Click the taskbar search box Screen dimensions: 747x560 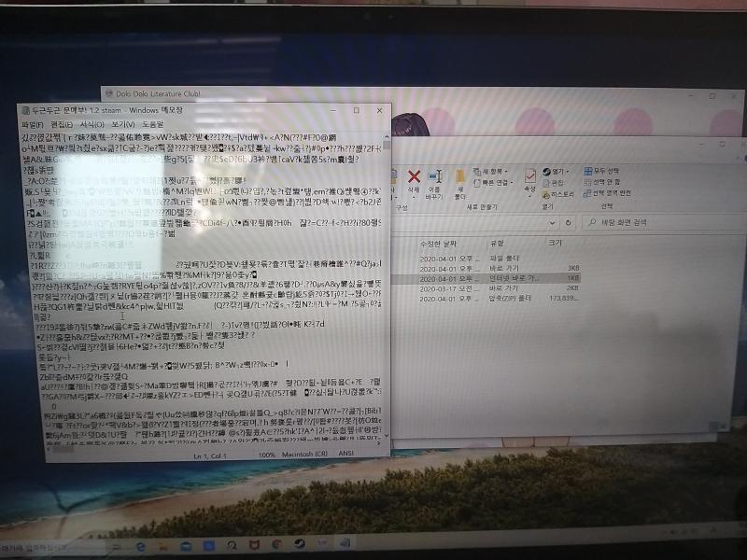[51, 548]
